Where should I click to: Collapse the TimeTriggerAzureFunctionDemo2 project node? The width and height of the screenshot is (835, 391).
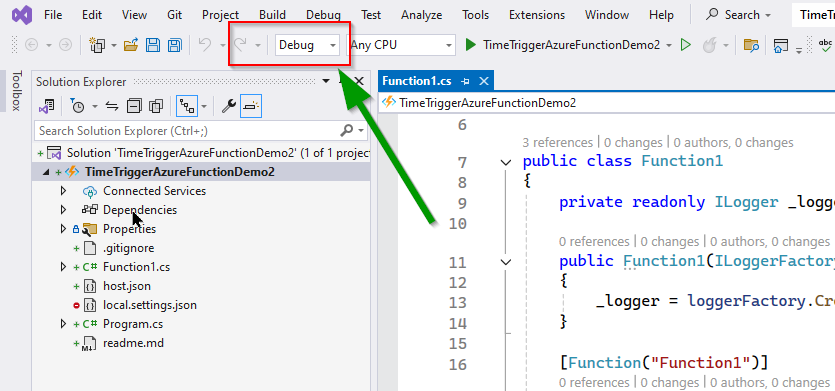point(46,172)
